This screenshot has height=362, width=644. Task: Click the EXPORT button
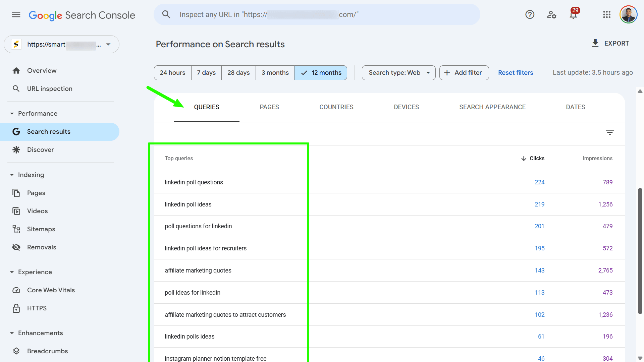pyautogui.click(x=610, y=43)
